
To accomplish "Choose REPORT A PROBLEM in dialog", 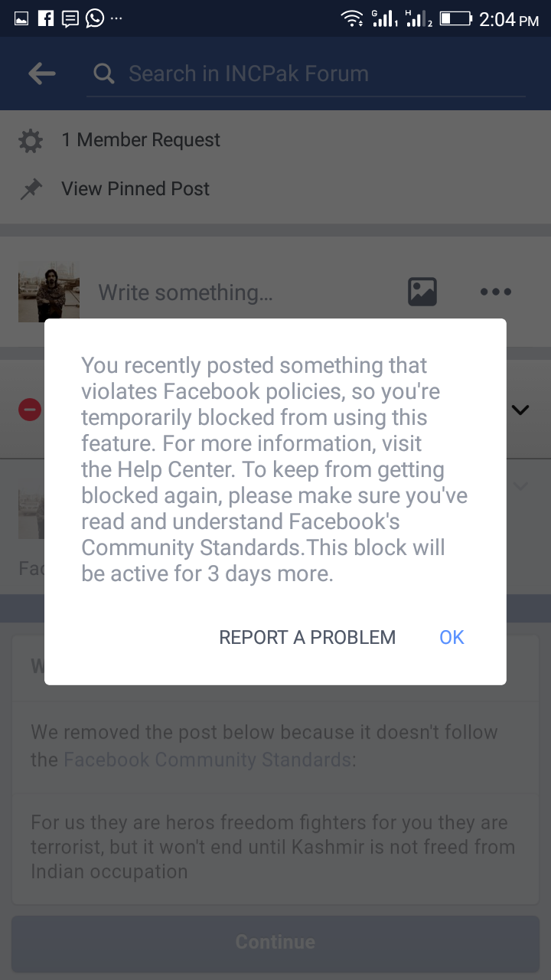I will 308,637.
